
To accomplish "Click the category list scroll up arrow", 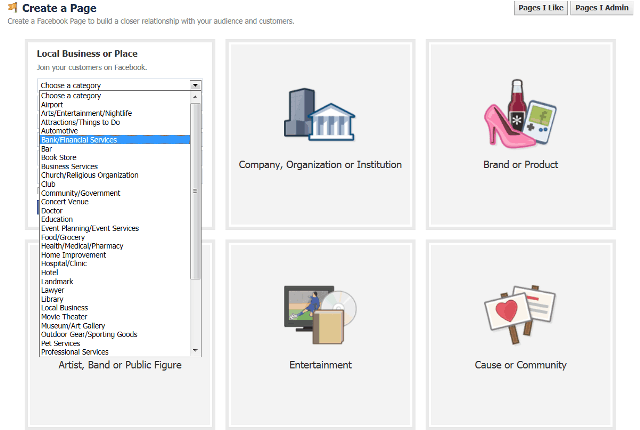I will tap(195, 97).
